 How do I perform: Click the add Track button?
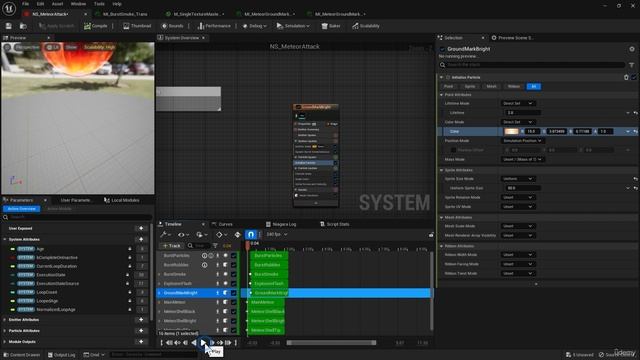tap(171, 245)
